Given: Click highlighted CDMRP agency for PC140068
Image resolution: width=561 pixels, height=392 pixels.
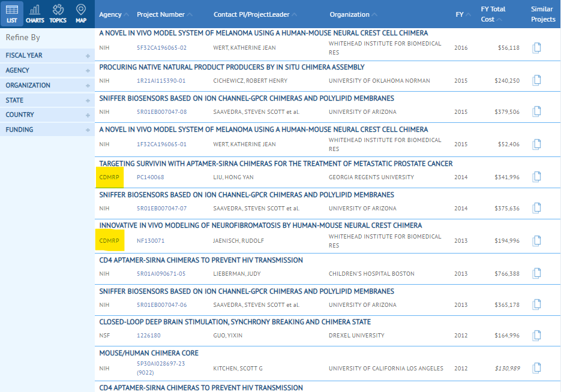Looking at the screenshot, I should 109,177.
